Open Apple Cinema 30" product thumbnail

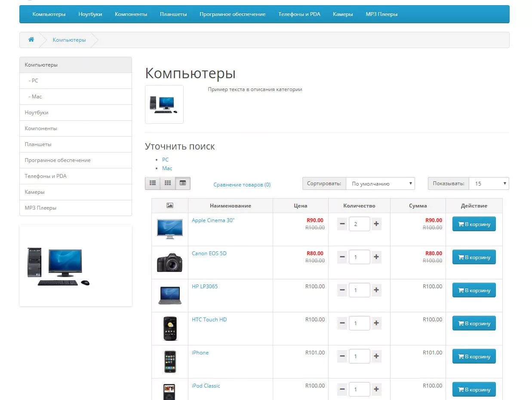(x=170, y=229)
